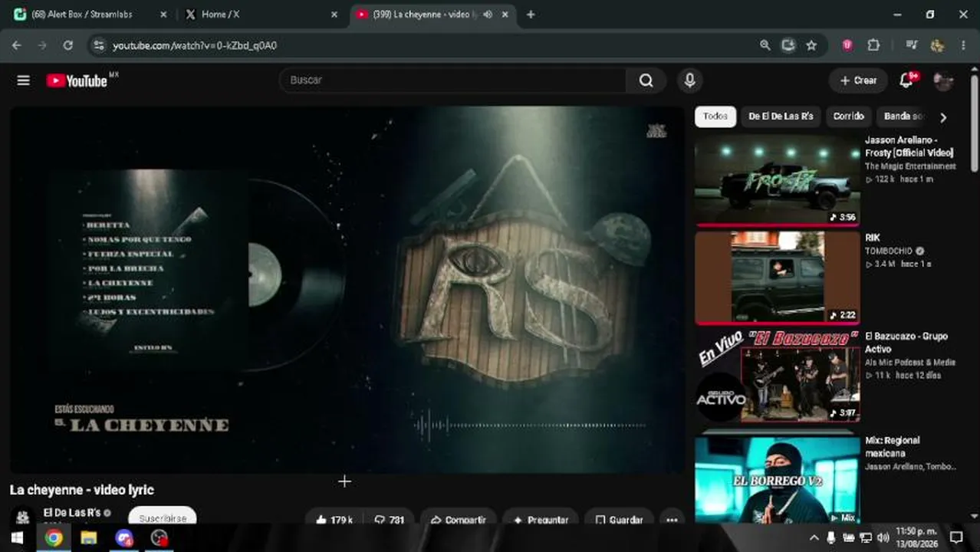Select the De El De Las R's chip
The image size is (980, 552).
(x=781, y=117)
